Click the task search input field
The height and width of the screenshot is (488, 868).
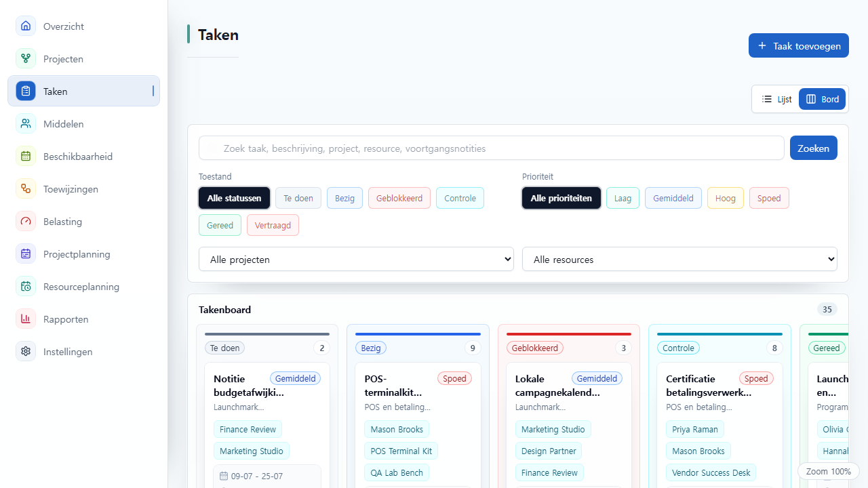(x=492, y=148)
